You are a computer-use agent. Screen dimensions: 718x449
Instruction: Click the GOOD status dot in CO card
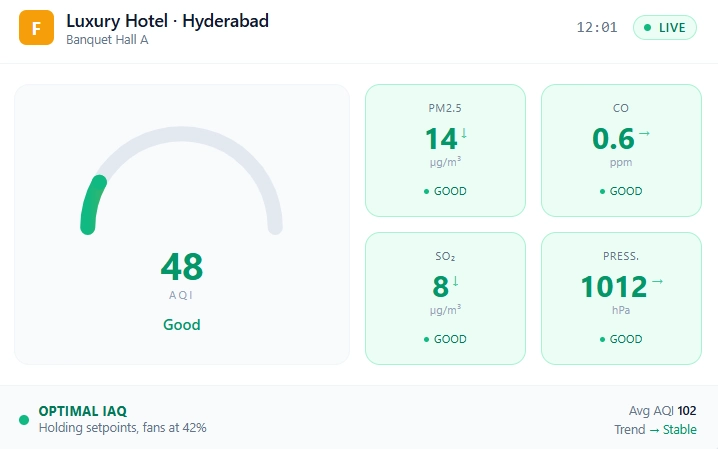[602, 191]
